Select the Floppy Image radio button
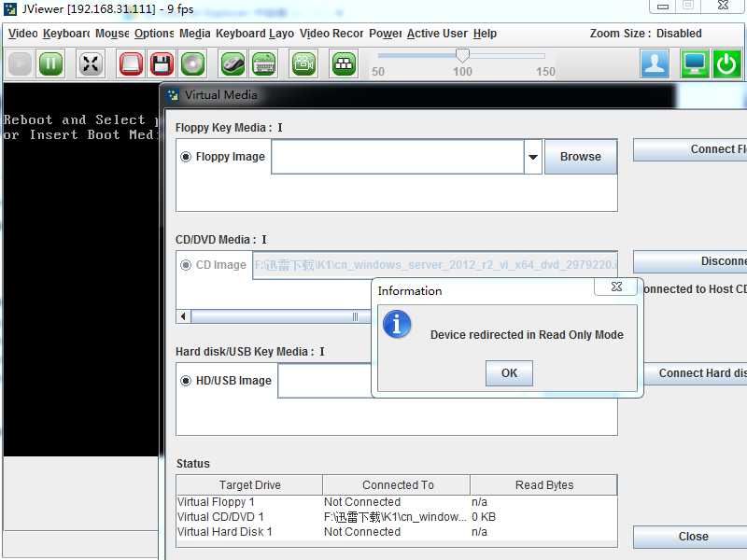The height and width of the screenshot is (560, 747). point(186,157)
